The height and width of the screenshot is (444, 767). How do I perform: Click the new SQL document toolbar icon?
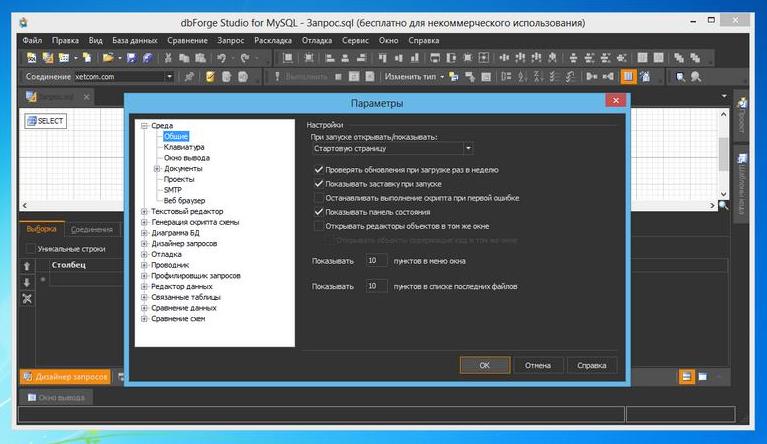(x=31, y=58)
